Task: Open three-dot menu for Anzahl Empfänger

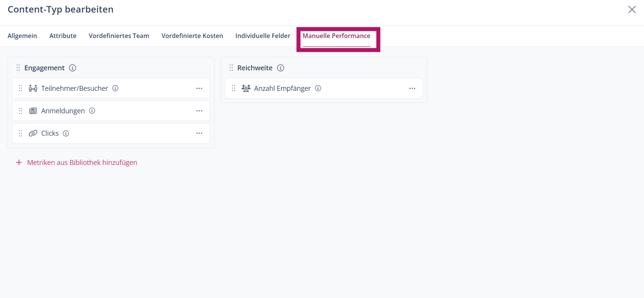Action: pyautogui.click(x=412, y=88)
